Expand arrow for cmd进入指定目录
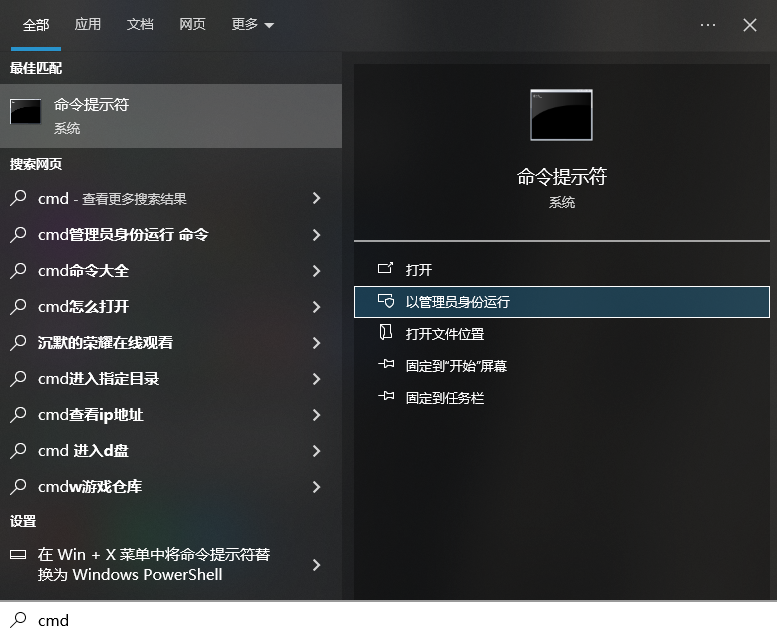This screenshot has width=777, height=638. pyautogui.click(x=317, y=379)
